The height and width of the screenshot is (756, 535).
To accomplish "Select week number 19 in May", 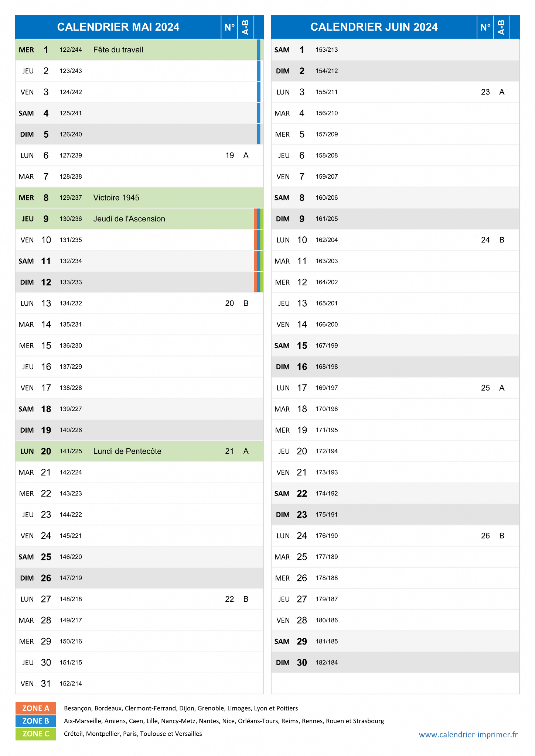I will [x=229, y=155].
